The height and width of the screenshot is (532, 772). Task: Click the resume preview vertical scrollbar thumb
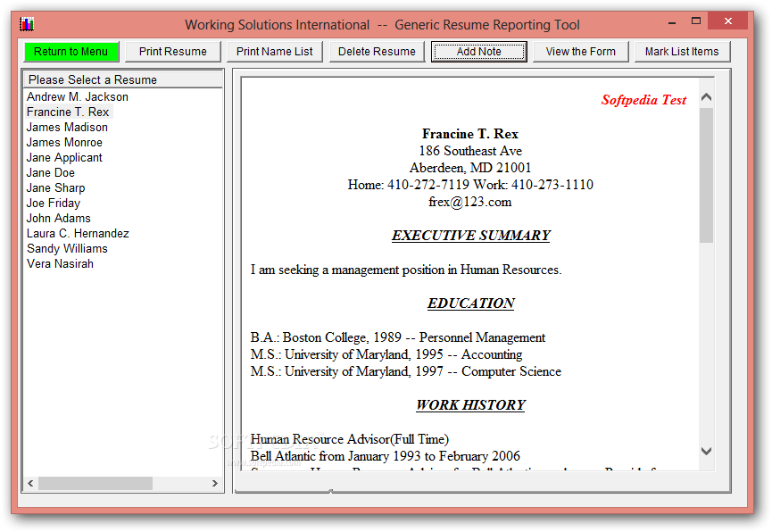[x=706, y=175]
